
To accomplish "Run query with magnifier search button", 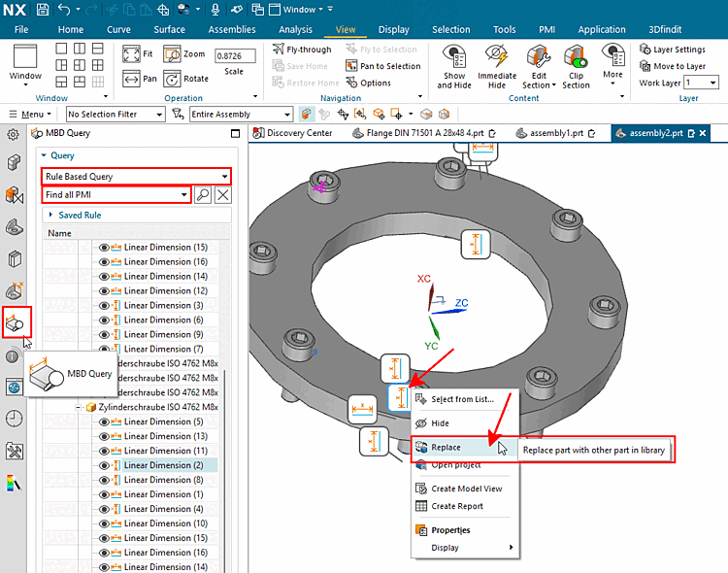I will point(203,194).
